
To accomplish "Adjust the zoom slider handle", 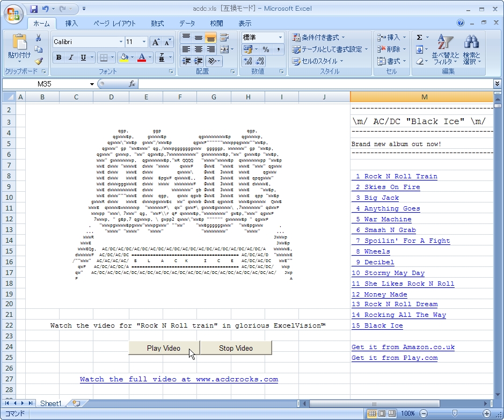I will (x=455, y=413).
